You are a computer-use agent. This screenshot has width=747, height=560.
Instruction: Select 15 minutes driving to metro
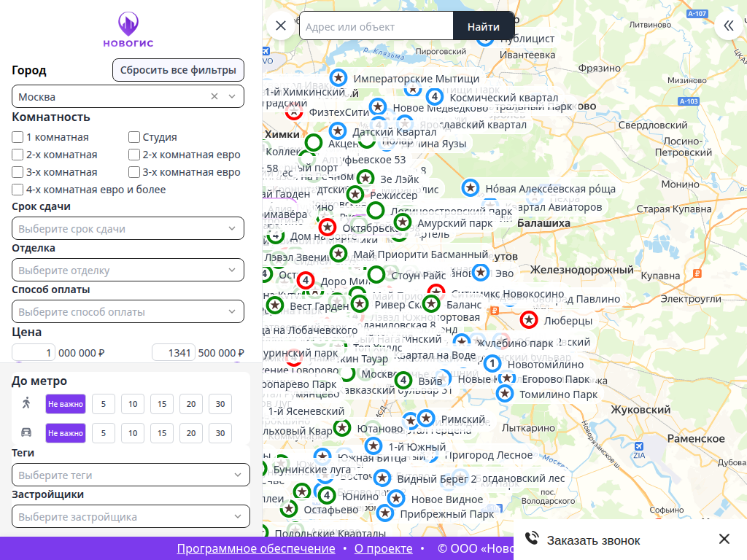point(162,433)
